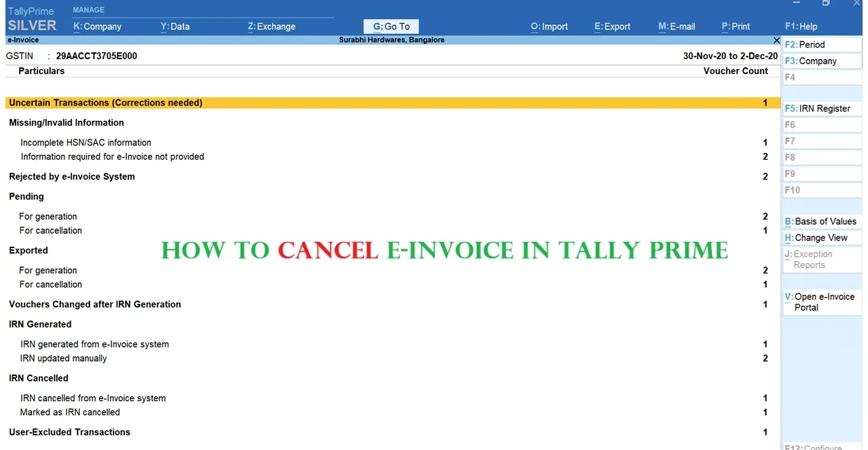Open the Y: Data menu
The height and width of the screenshot is (450, 868).
tap(175, 27)
